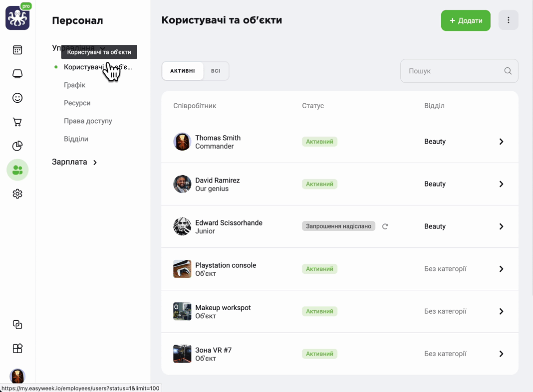Image resolution: width=533 pixels, height=392 pixels.
Task: Open the pie chart analytics icon
Action: [17, 146]
